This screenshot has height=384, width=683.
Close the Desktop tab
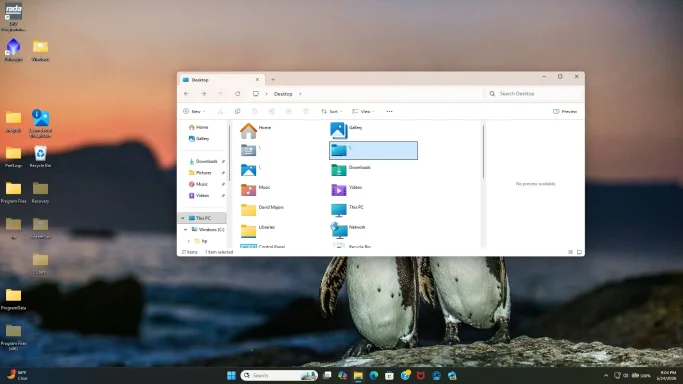click(x=257, y=80)
